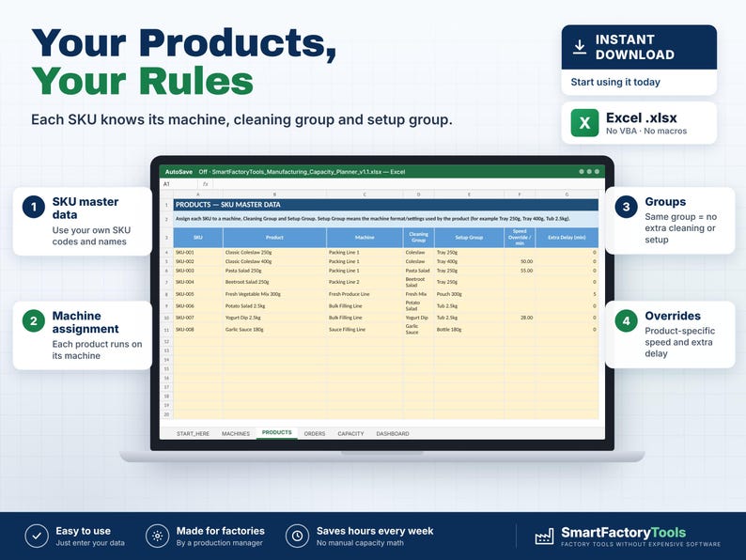Click the clock icon beside Saves hours every week
This screenshot has width=746, height=560.
click(x=297, y=537)
